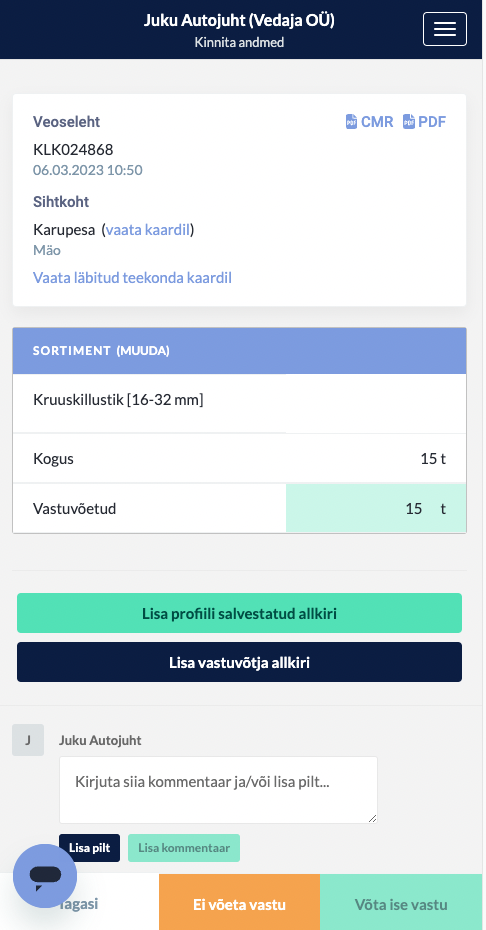The width and height of the screenshot is (486, 930).
Task: Edit the Vastuvõetud quantity field
Action: click(x=376, y=508)
